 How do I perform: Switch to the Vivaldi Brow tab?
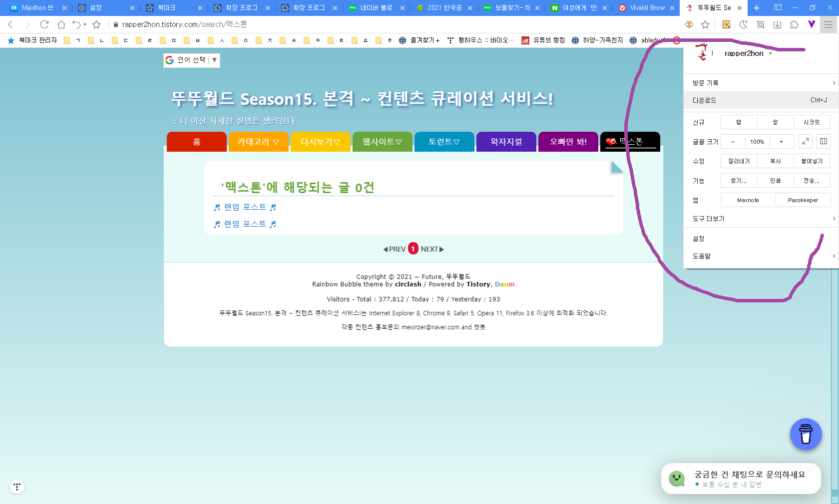click(646, 8)
